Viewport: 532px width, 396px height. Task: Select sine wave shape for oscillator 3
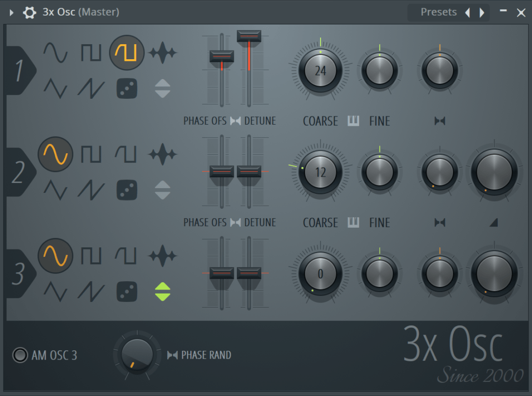(55, 256)
